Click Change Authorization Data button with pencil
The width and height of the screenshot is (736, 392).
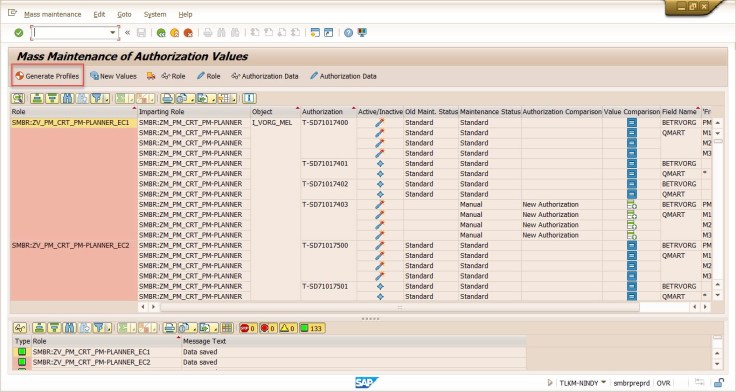[x=343, y=76]
